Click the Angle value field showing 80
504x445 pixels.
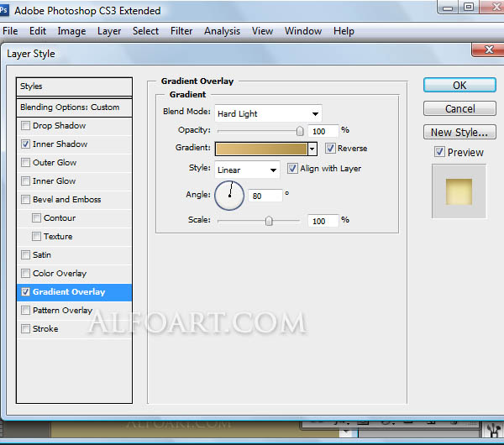(265, 196)
